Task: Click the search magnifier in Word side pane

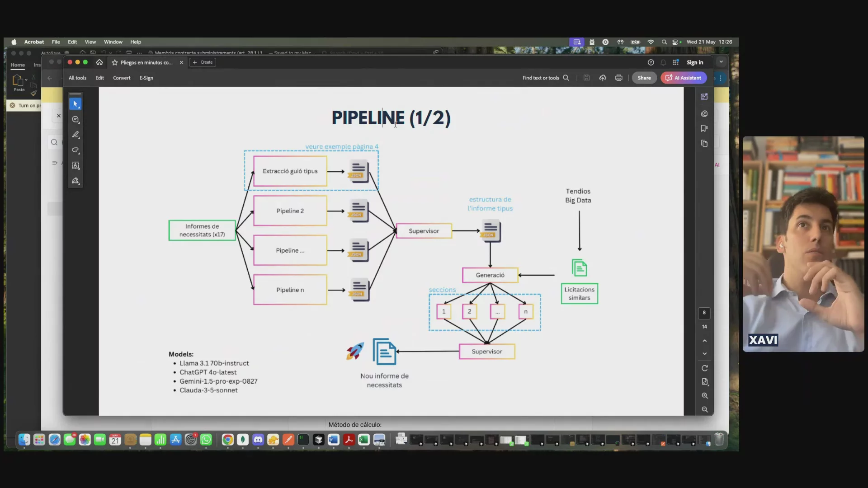Action: (x=54, y=142)
